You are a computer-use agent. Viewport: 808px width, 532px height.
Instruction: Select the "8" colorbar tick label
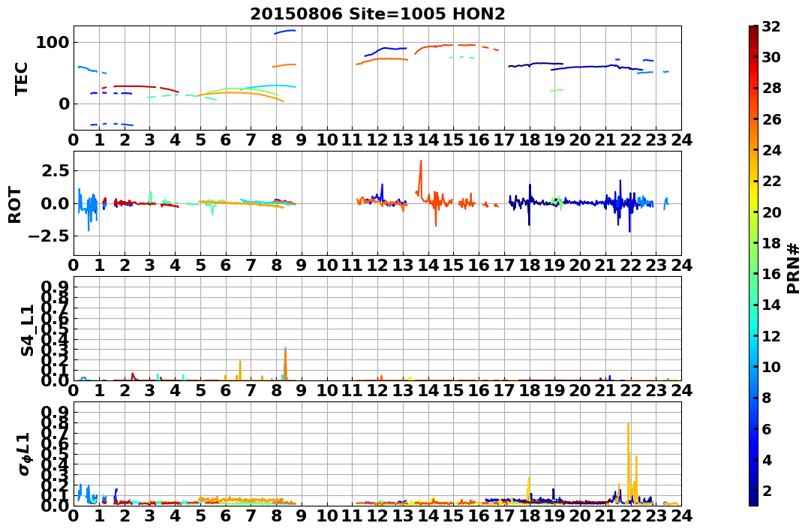767,398
